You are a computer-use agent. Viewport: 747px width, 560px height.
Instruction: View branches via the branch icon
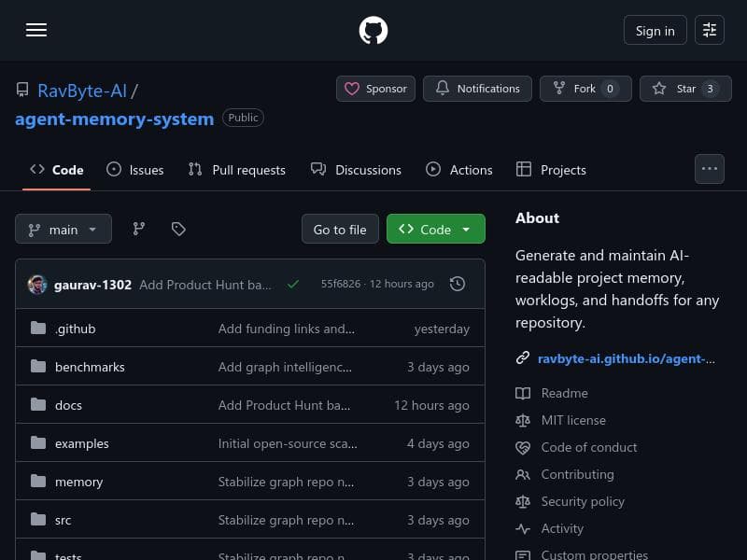tap(138, 229)
